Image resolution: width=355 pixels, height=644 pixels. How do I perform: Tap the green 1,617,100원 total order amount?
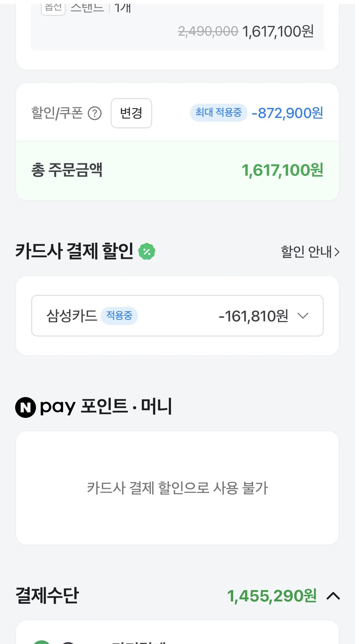click(282, 170)
